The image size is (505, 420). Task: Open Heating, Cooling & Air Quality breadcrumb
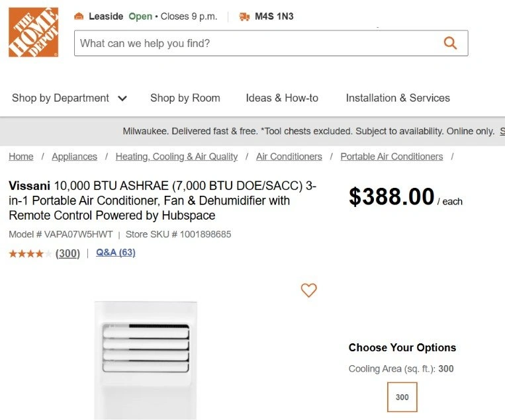point(177,156)
